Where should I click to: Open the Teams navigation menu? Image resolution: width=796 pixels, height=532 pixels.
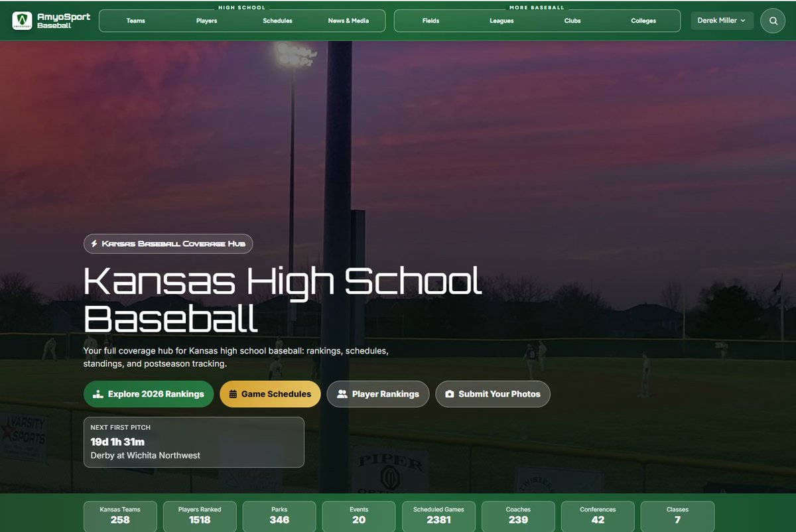(x=135, y=21)
